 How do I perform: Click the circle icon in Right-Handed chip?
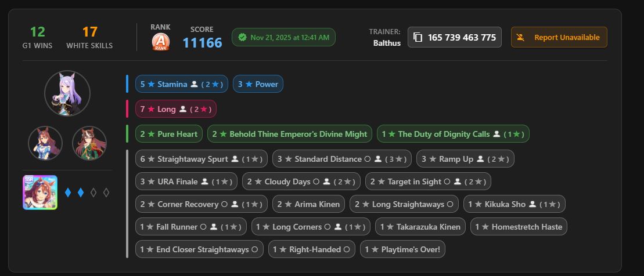click(346, 249)
